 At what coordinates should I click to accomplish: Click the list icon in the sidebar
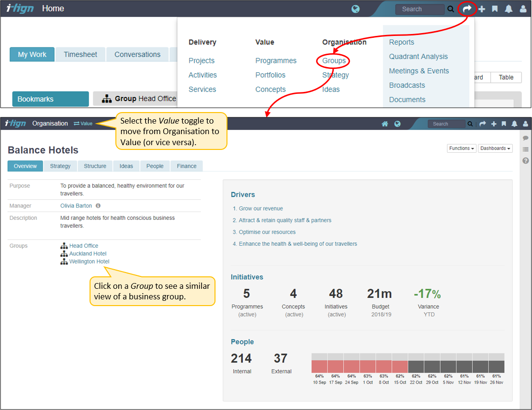[526, 149]
